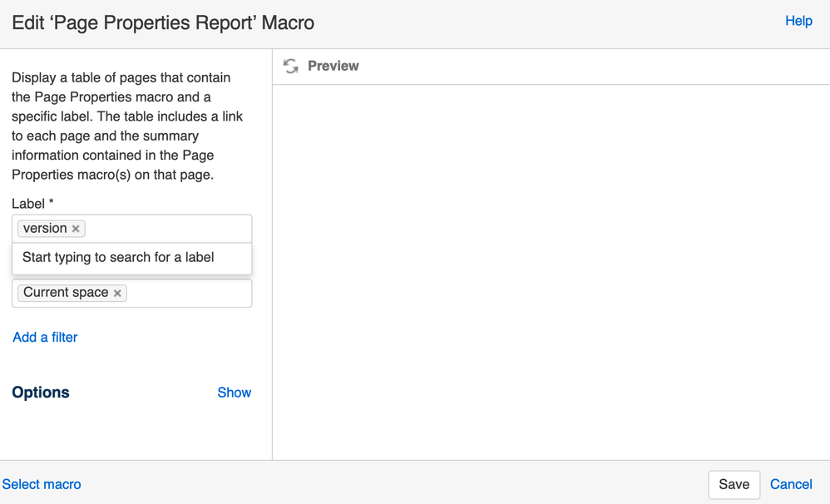Click the 'Current space' chip
The width and height of the screenshot is (830, 504).
coord(72,293)
